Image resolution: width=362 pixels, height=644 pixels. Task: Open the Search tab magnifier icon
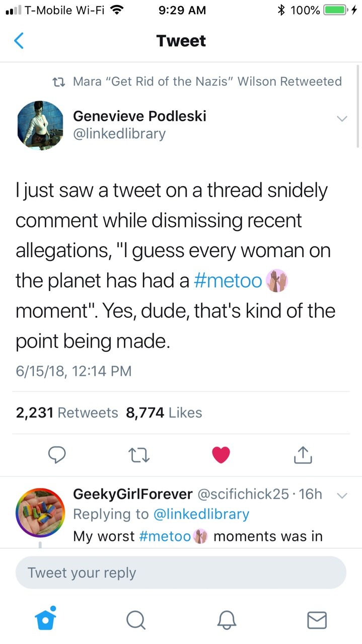[135, 620]
